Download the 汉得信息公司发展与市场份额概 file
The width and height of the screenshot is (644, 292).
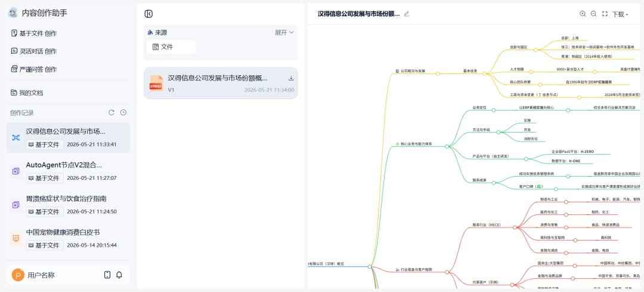[291, 78]
